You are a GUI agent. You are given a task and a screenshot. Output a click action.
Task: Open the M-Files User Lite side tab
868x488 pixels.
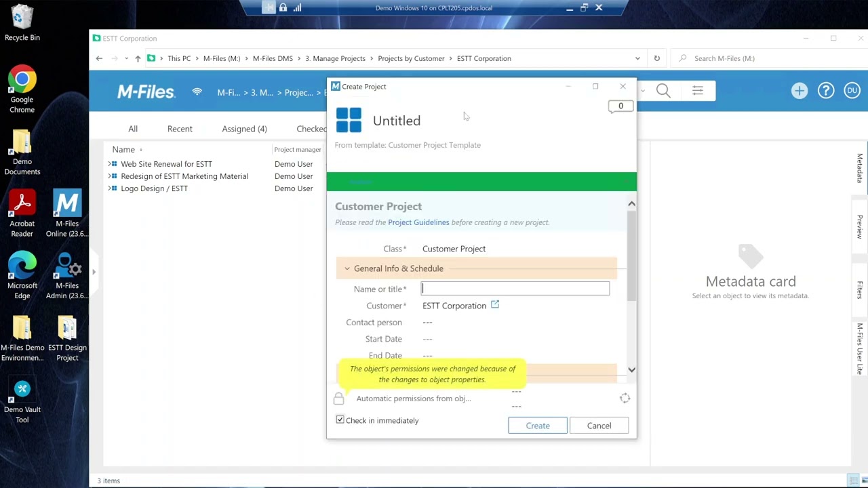click(860, 348)
